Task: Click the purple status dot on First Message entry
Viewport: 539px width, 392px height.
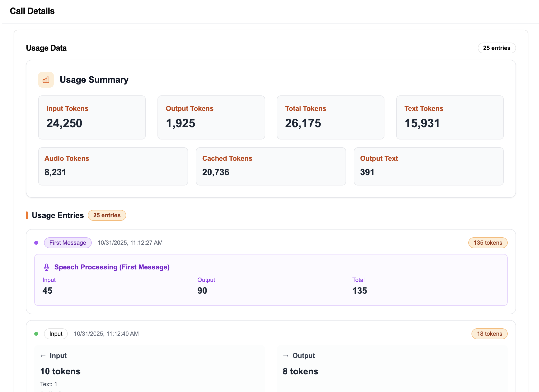Action: pyautogui.click(x=36, y=242)
